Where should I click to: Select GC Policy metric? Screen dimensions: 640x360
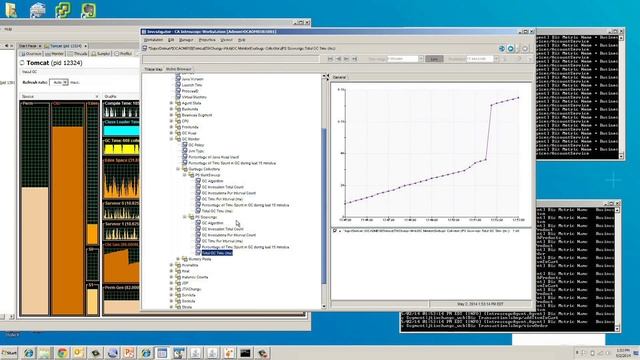pyautogui.click(x=196, y=145)
